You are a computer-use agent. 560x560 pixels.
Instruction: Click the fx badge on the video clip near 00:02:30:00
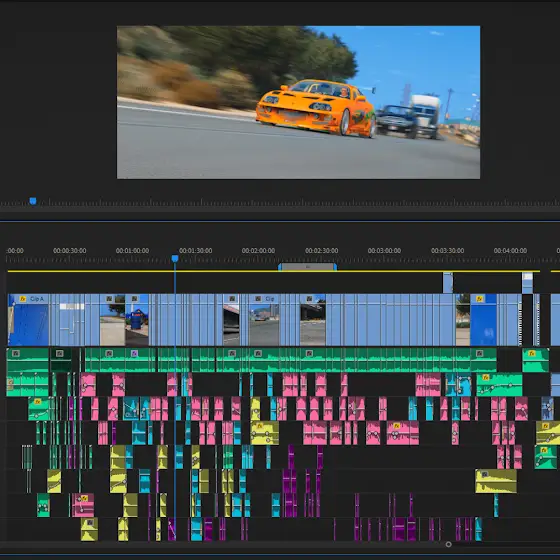309,299
